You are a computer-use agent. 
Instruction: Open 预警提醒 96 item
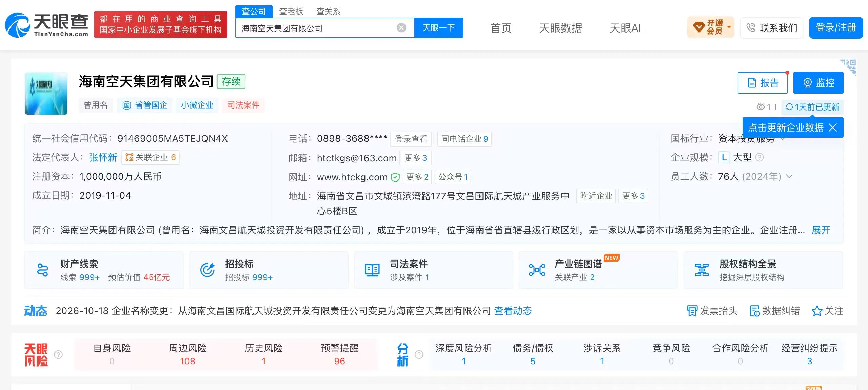point(340,354)
